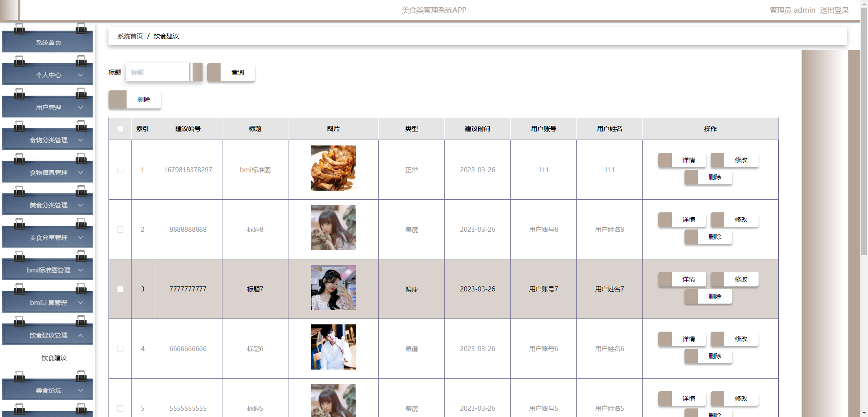Click 修改 for the 标题8 row
Image resolution: width=868 pixels, height=417 pixels.
click(741, 220)
